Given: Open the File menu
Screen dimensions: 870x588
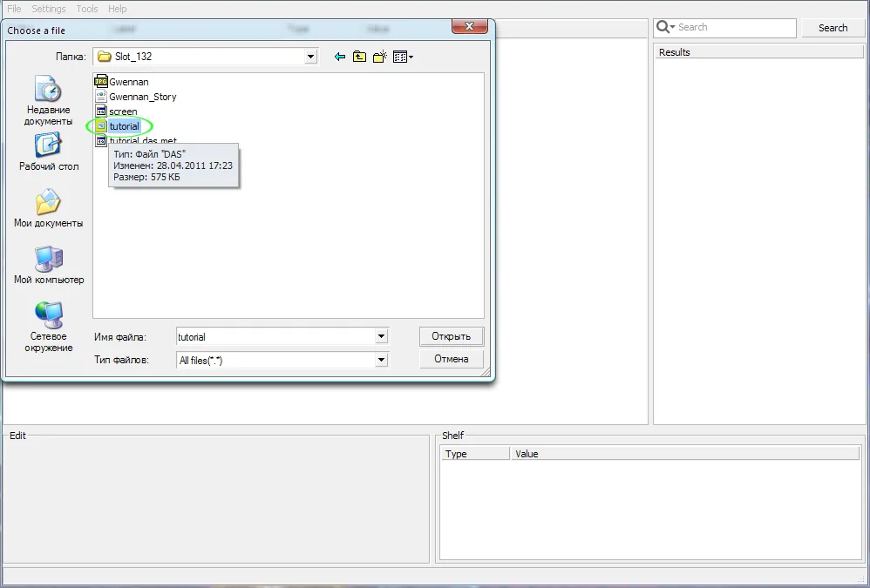Looking at the screenshot, I should point(14,9).
